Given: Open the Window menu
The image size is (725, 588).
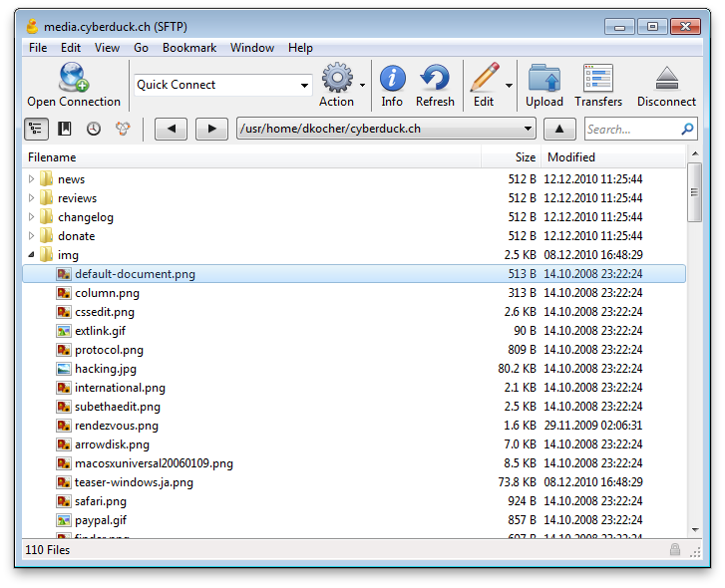Looking at the screenshot, I should (252, 48).
